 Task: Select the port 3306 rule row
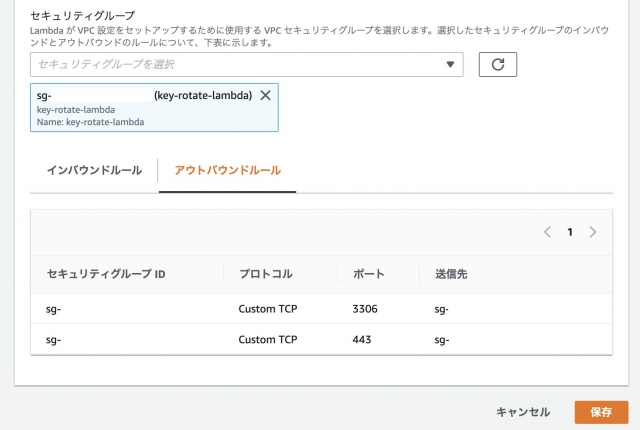coord(321,309)
